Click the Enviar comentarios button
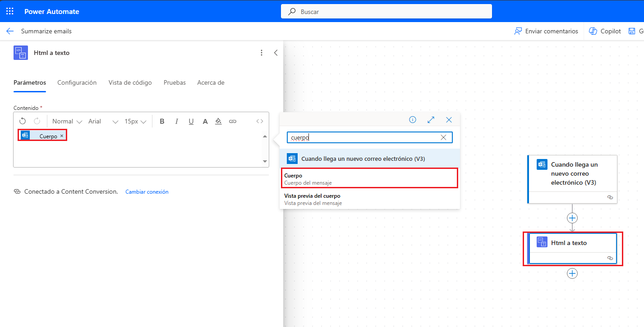The width and height of the screenshot is (644, 327). click(x=546, y=31)
